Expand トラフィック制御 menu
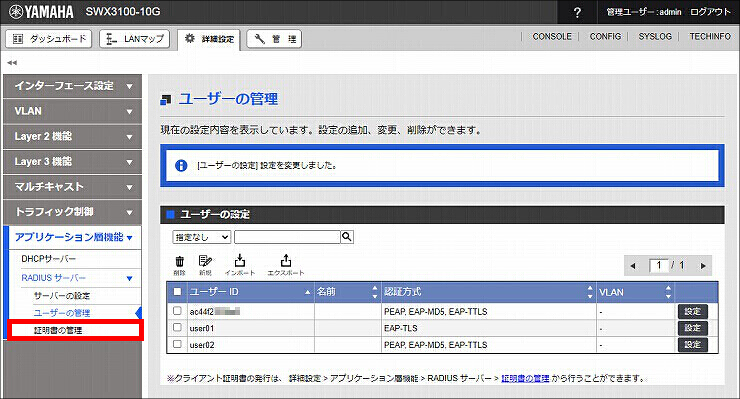Viewport: 740px width, 399px height. pyautogui.click(x=72, y=212)
